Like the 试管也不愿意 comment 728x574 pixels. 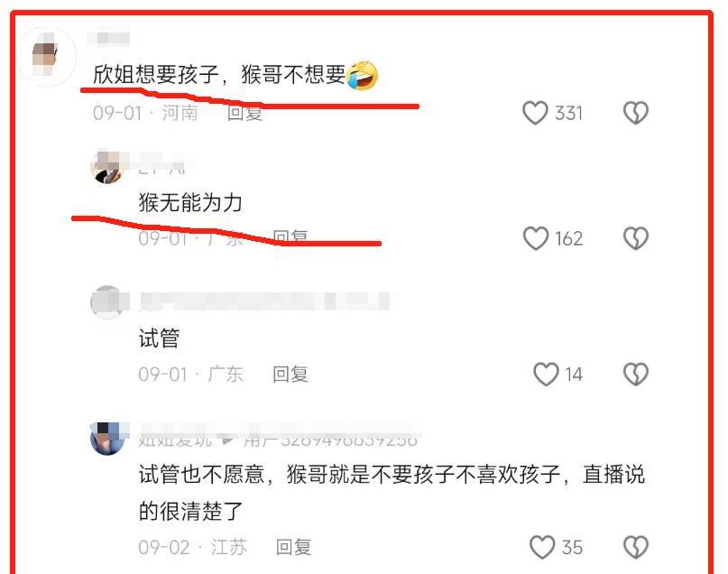[542, 547]
